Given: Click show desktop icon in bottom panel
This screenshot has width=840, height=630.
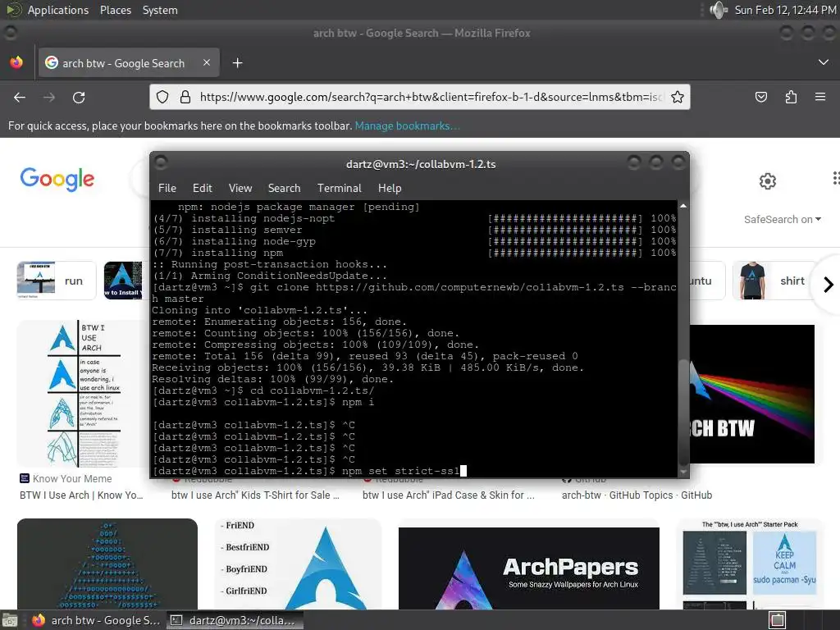Looking at the screenshot, I should 9,620.
